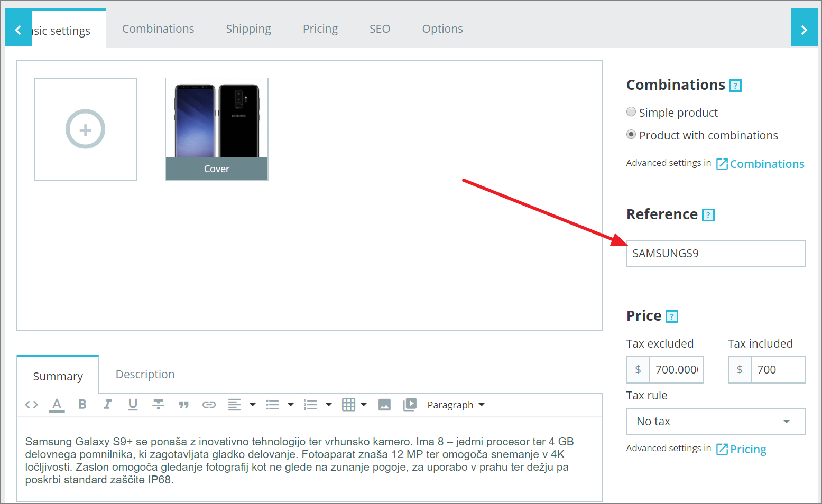Follow the Combinations advanced settings link
This screenshot has width=822, height=504.
tap(760, 164)
